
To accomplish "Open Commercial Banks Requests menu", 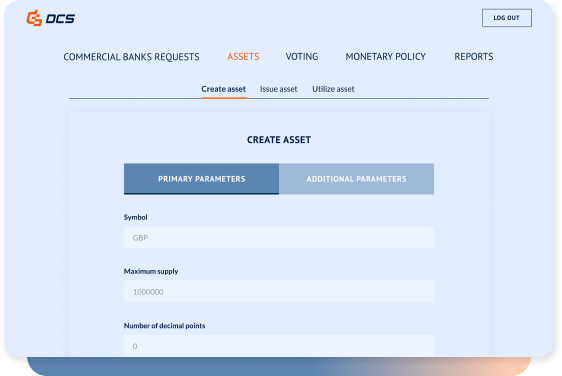I will (x=131, y=57).
